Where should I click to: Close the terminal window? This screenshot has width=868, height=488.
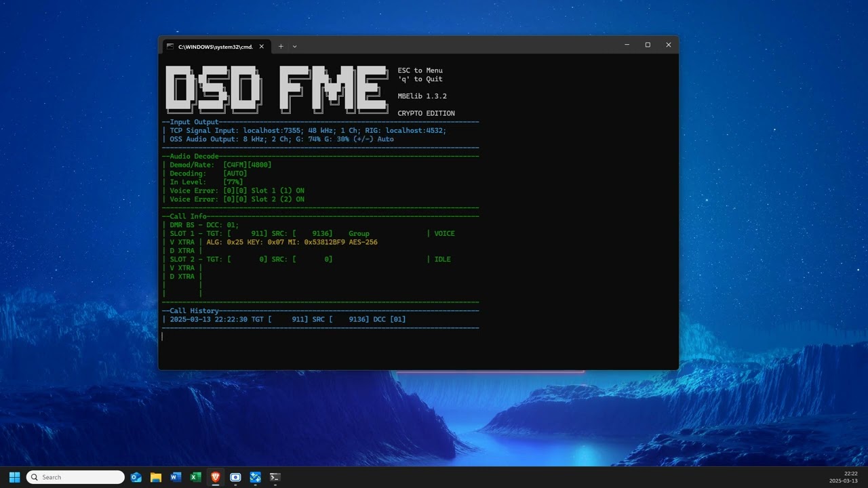click(x=668, y=45)
